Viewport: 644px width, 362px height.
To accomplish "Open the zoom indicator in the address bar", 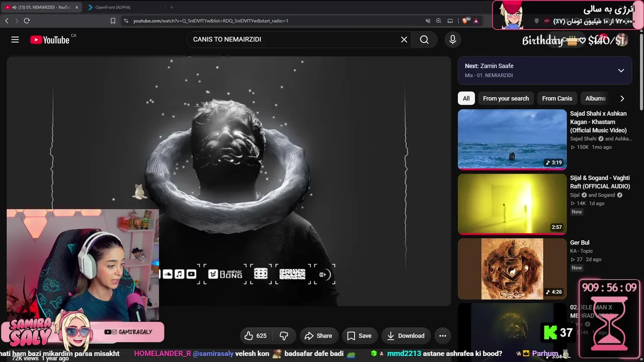I will [x=439, y=21].
